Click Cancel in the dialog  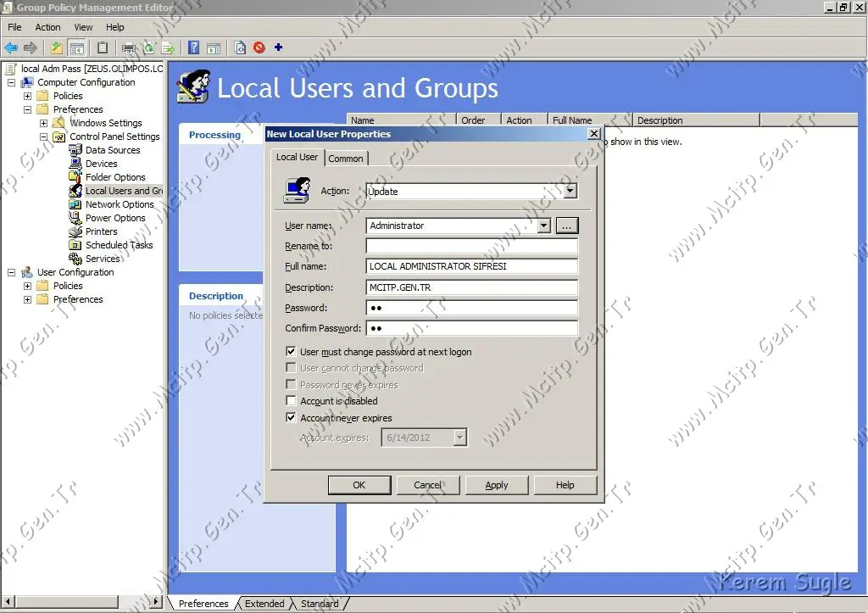coord(428,485)
